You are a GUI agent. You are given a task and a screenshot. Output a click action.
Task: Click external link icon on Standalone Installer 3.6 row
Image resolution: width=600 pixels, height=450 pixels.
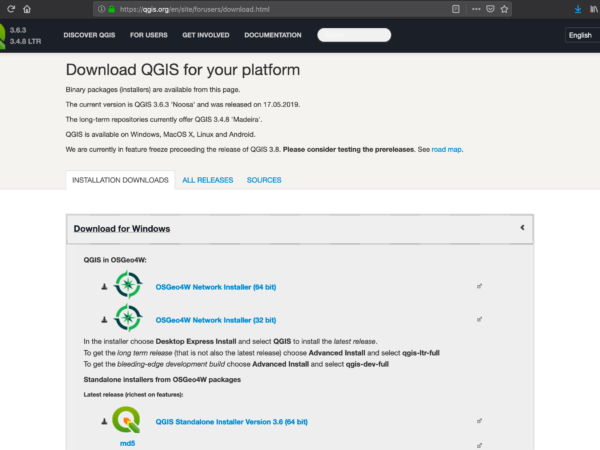[479, 421]
